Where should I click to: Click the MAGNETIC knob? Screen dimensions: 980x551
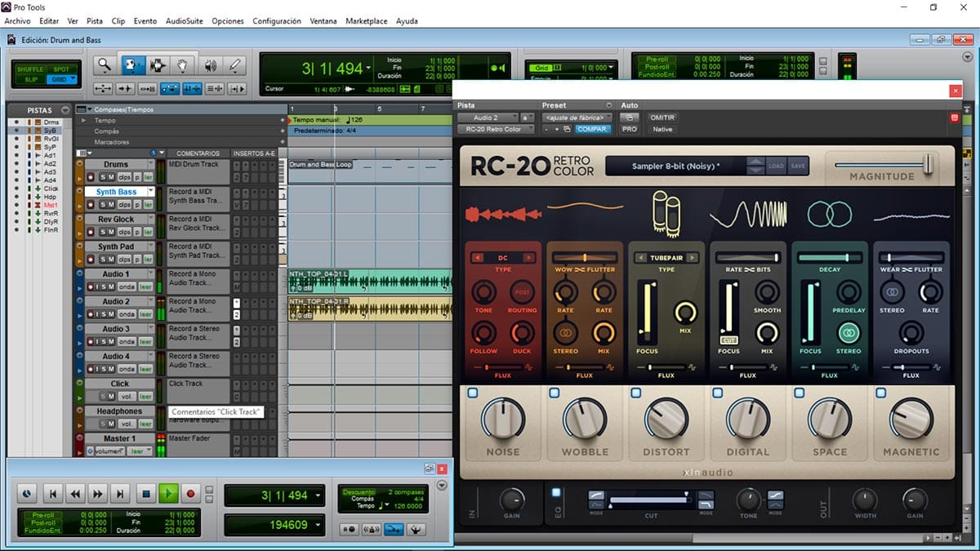coord(911,420)
